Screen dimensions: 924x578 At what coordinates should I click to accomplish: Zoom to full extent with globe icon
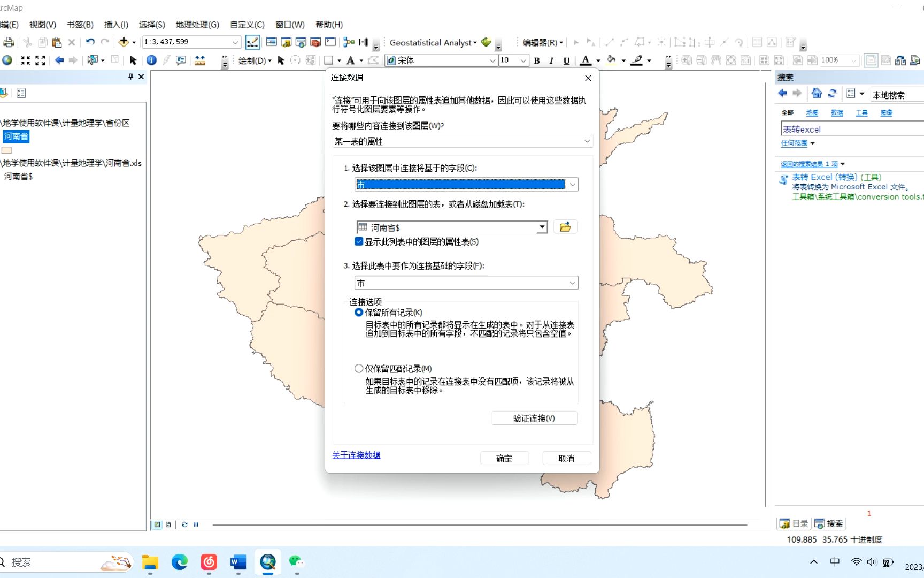7,60
